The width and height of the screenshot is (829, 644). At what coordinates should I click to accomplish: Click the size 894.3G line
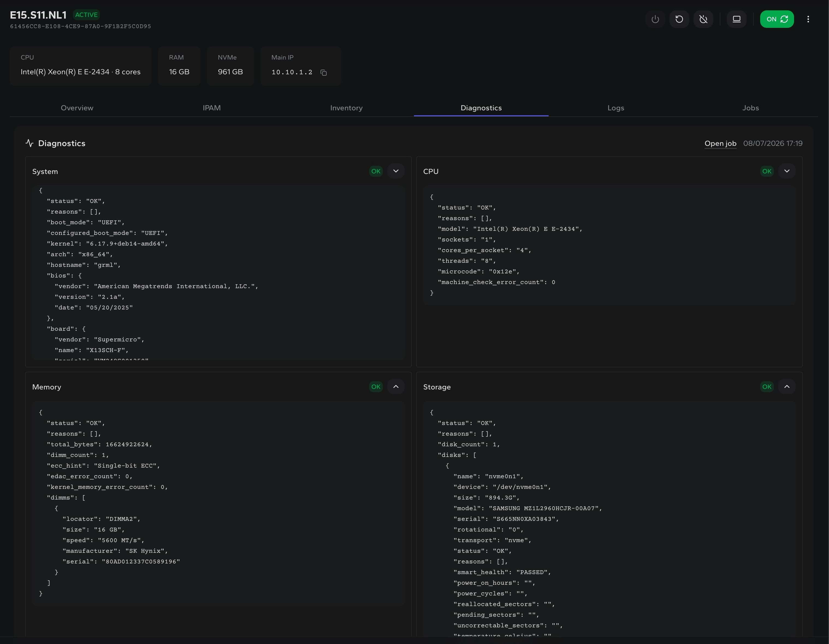(x=486, y=497)
